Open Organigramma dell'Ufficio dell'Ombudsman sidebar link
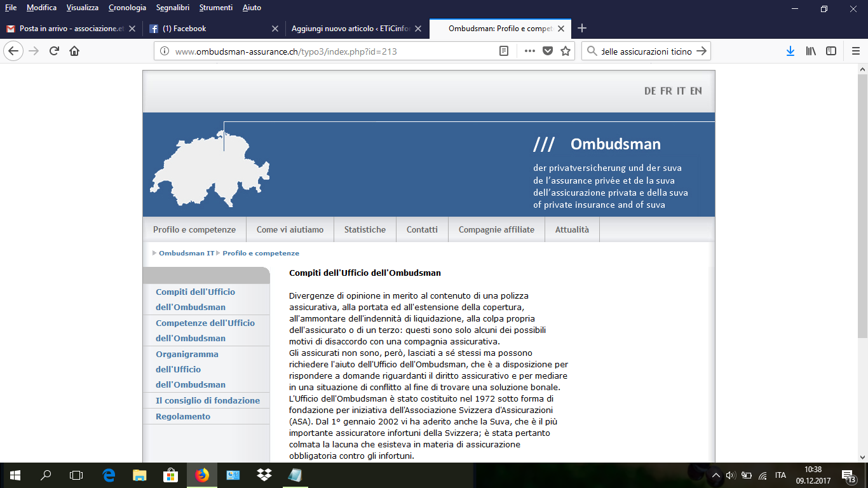This screenshot has height=488, width=868. [x=191, y=369]
